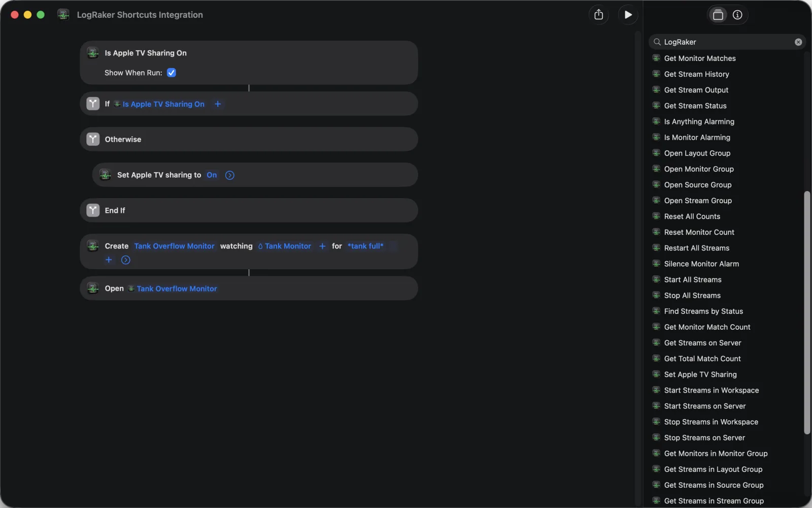Viewport: 812px width, 508px height.
Task: Change Apple TV sharing value On
Action: [212, 175]
